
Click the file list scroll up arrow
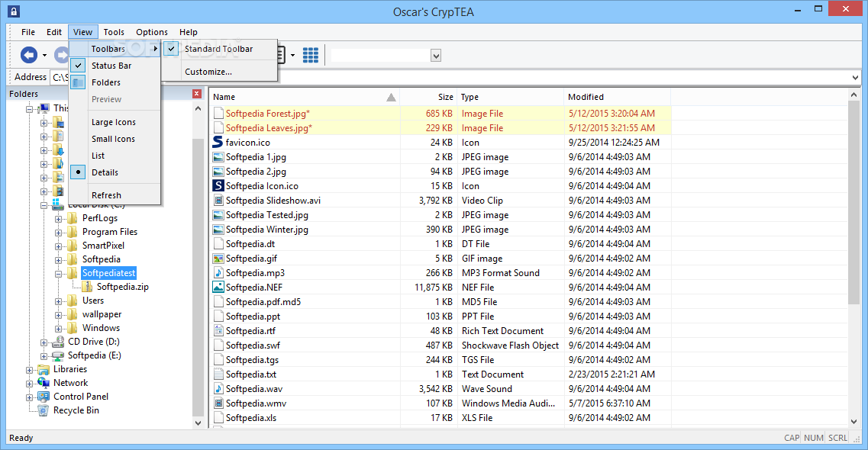(853, 95)
